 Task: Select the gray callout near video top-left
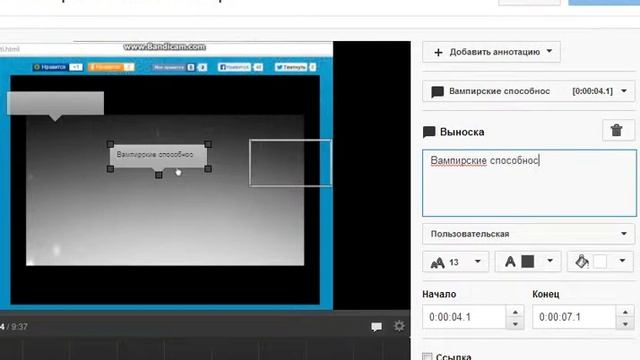[56, 103]
